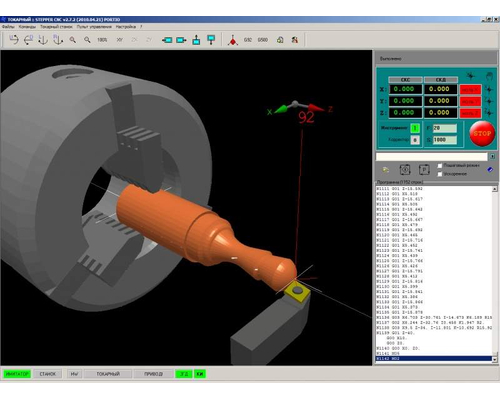The width and height of the screenshot is (500, 400).
Task: Switch view to the ZX plane
Action: point(134,40)
